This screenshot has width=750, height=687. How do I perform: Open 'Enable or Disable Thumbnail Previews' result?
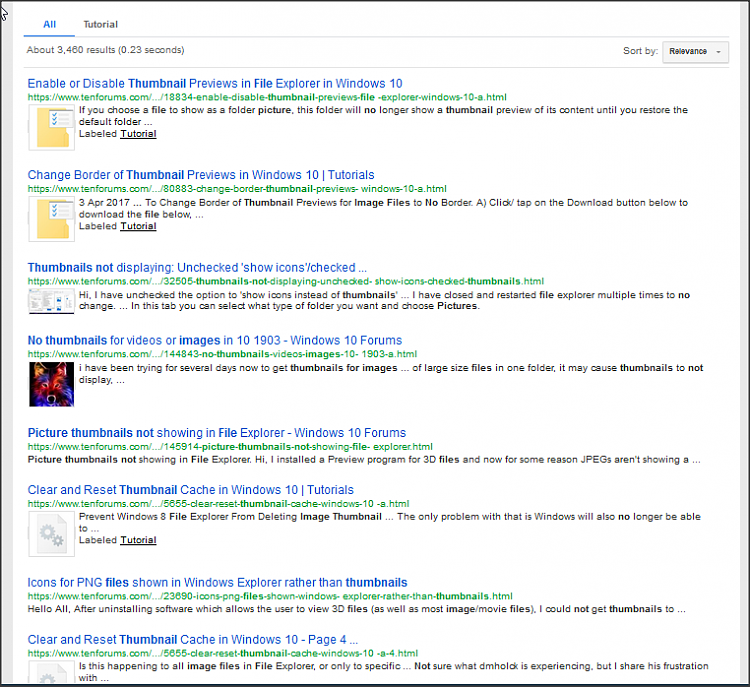(x=215, y=84)
